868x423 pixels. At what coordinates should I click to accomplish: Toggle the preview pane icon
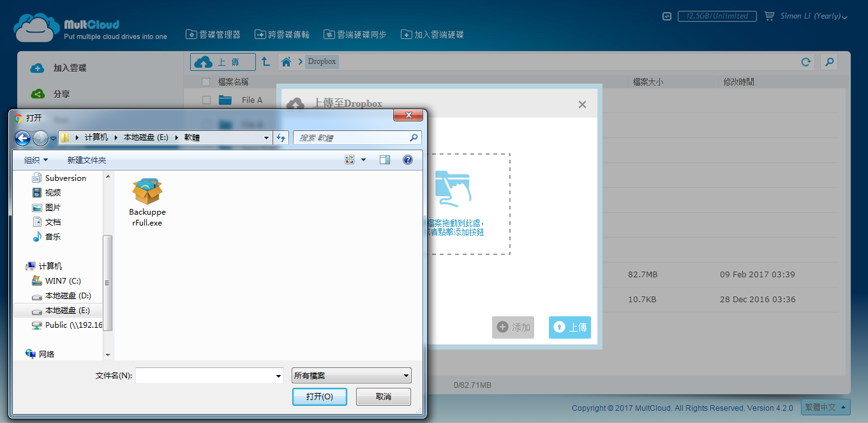pyautogui.click(x=385, y=160)
